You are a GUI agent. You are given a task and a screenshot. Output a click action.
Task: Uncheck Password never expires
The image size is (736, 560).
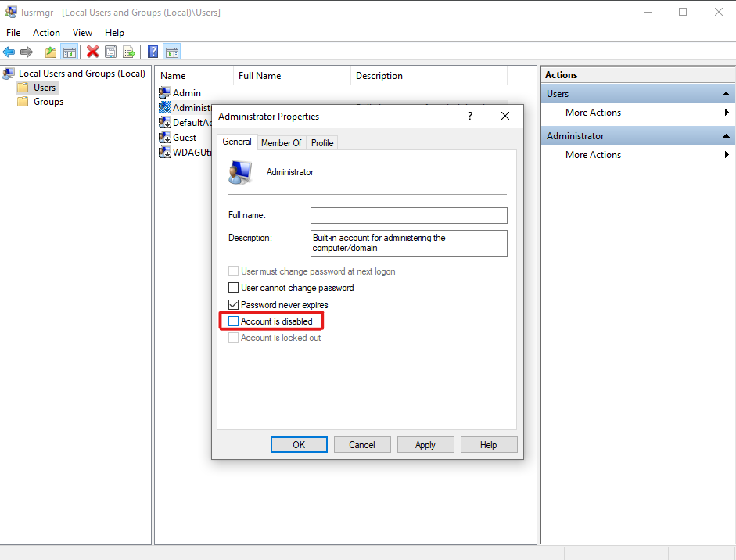[x=233, y=304]
